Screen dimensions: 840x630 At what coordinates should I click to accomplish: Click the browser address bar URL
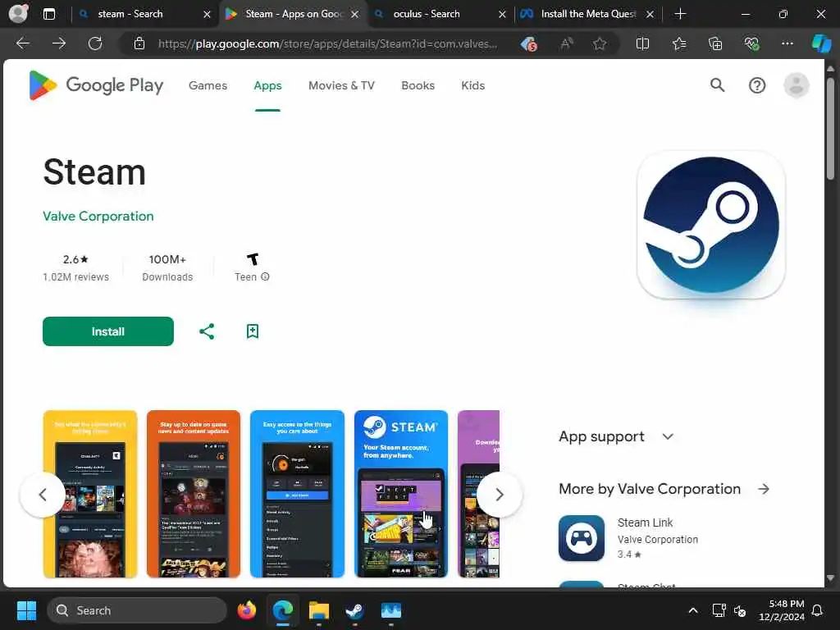pyautogui.click(x=327, y=44)
